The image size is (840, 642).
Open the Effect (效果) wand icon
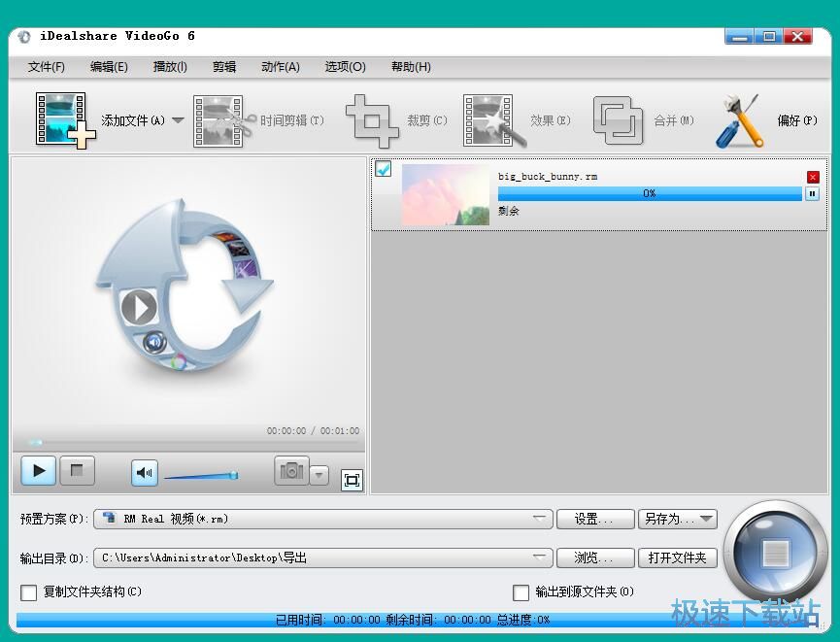coord(493,121)
